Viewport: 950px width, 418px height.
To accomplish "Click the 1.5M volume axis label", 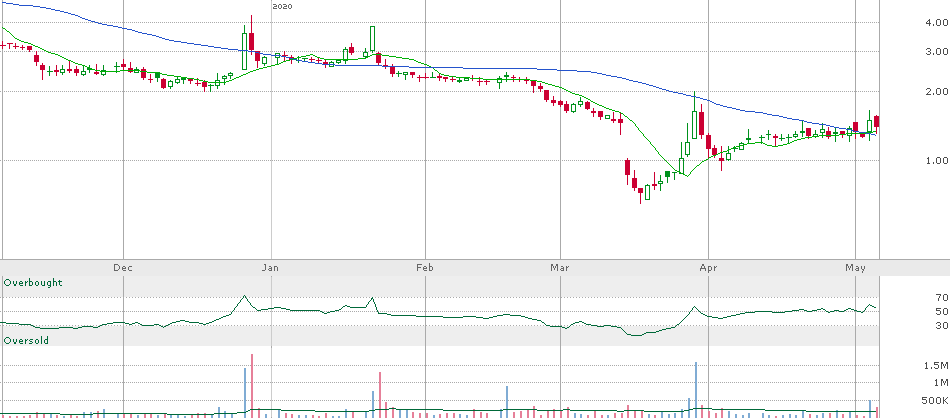I will [936, 366].
